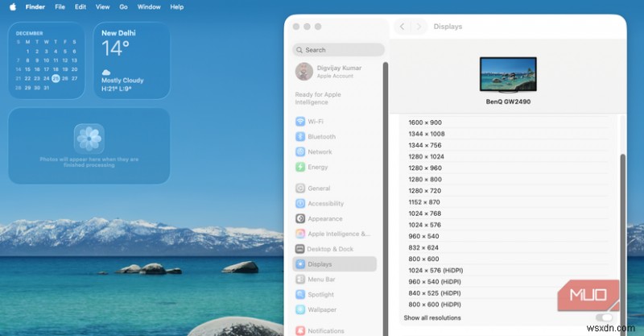Open the Edit menu
The width and height of the screenshot is (644, 336).
pos(80,7)
